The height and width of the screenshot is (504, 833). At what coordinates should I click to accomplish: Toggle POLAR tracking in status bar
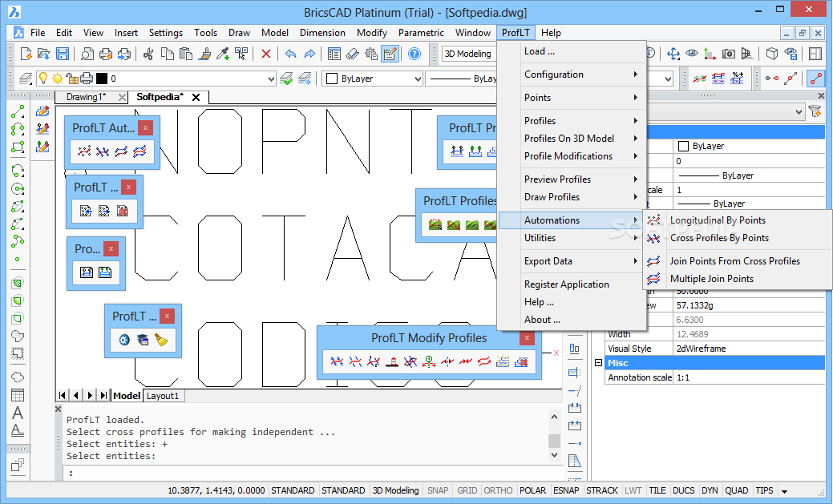pyautogui.click(x=532, y=490)
